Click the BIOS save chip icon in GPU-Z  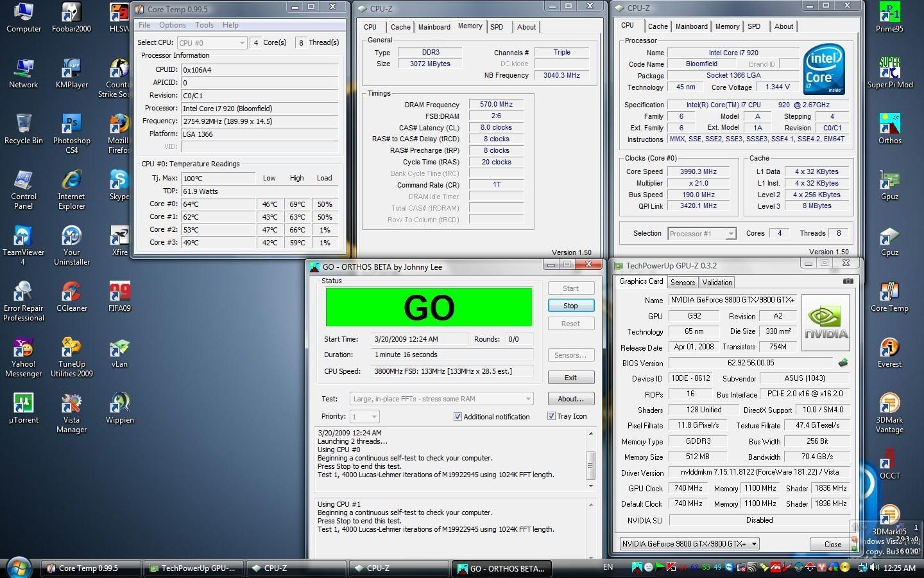click(843, 363)
